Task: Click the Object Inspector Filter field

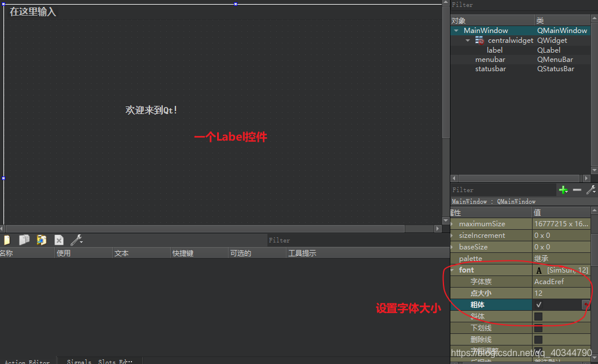Action: coord(524,5)
